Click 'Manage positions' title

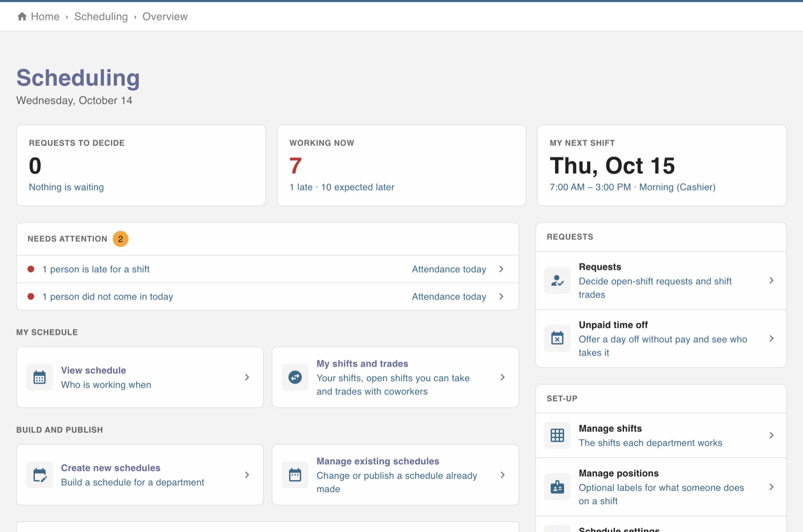coord(619,473)
